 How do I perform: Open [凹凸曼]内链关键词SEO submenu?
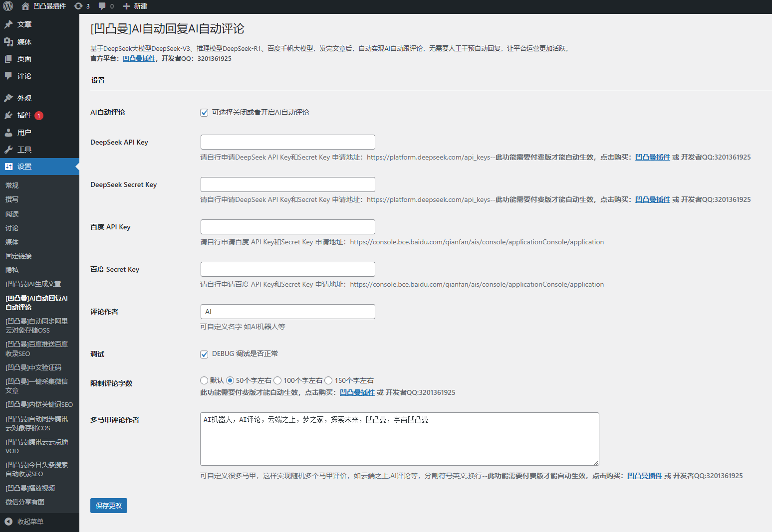[x=39, y=404]
